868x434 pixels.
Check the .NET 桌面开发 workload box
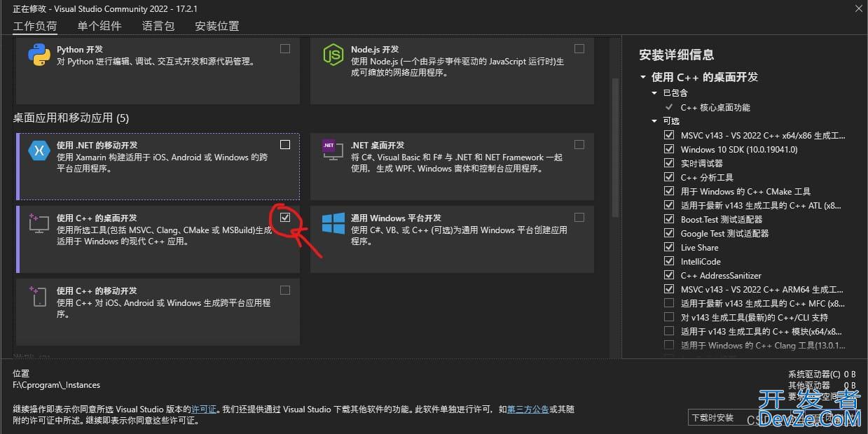pyautogui.click(x=579, y=145)
